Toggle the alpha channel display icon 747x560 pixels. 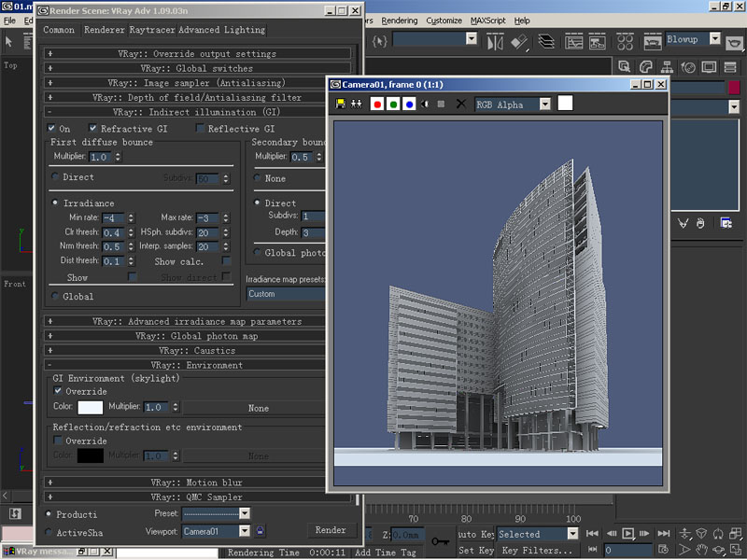tap(425, 104)
